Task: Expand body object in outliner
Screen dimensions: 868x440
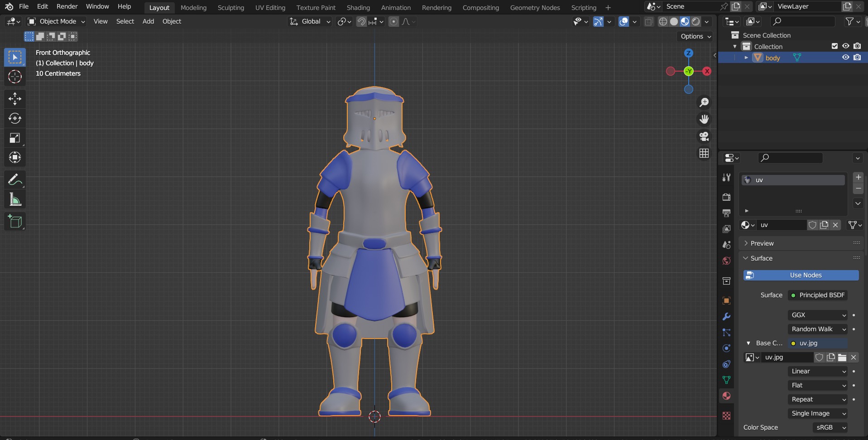Action: [x=746, y=58]
